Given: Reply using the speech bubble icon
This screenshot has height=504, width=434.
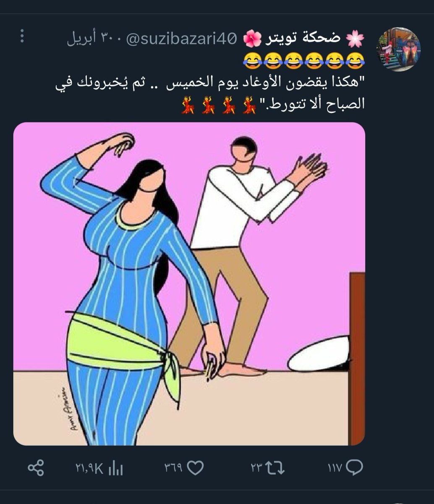Looking at the screenshot, I should click(x=355, y=467).
